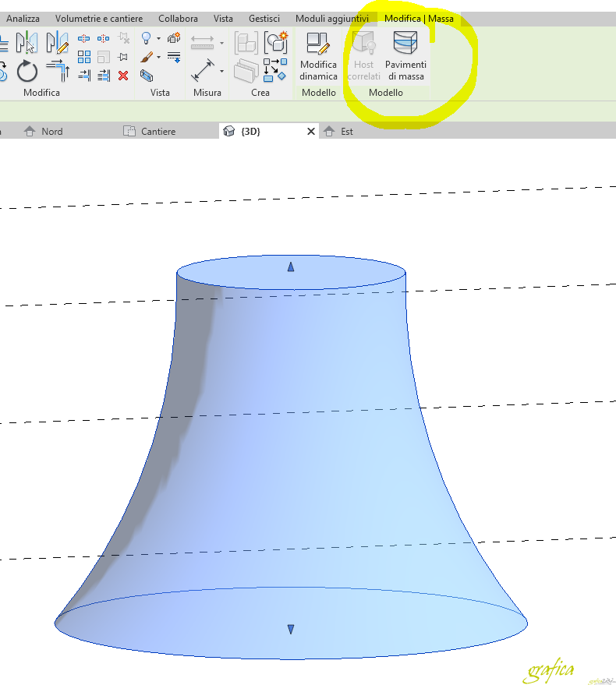Click the Modifica dinamica button
This screenshot has width=616, height=685.
point(318,56)
